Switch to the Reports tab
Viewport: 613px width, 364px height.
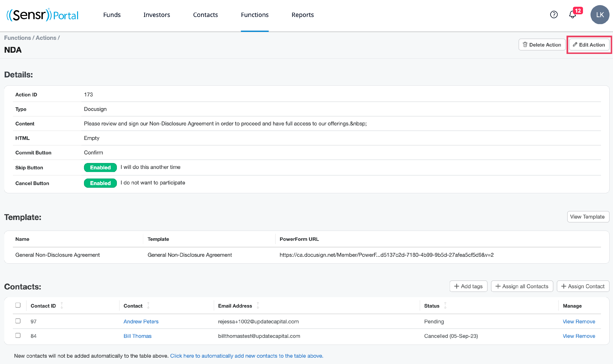(x=302, y=15)
